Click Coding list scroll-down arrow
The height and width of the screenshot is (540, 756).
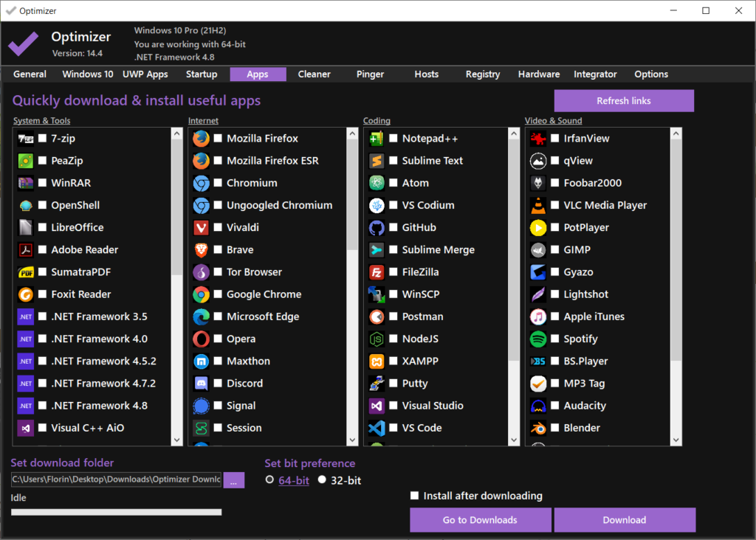coord(514,440)
